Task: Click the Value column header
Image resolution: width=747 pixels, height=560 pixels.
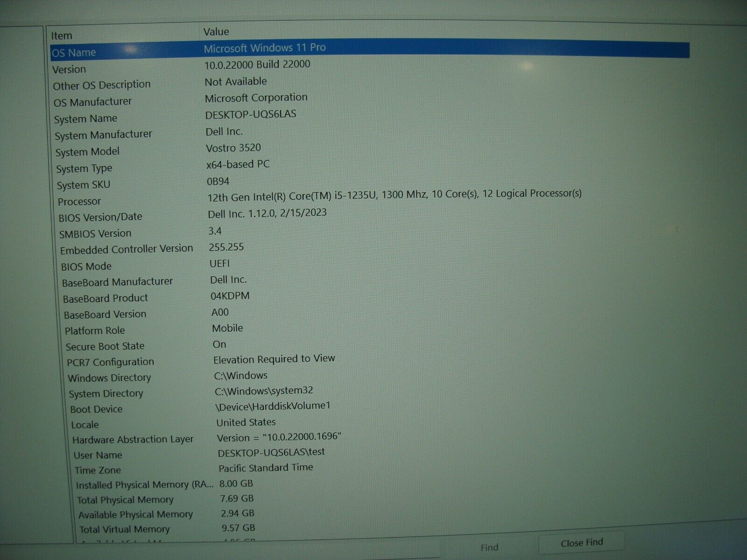Action: tap(216, 32)
